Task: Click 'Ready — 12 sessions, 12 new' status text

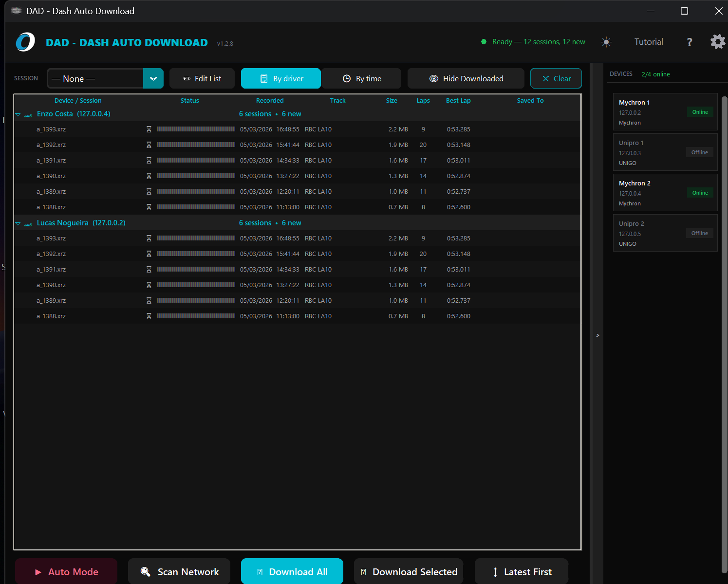Action: tap(539, 42)
